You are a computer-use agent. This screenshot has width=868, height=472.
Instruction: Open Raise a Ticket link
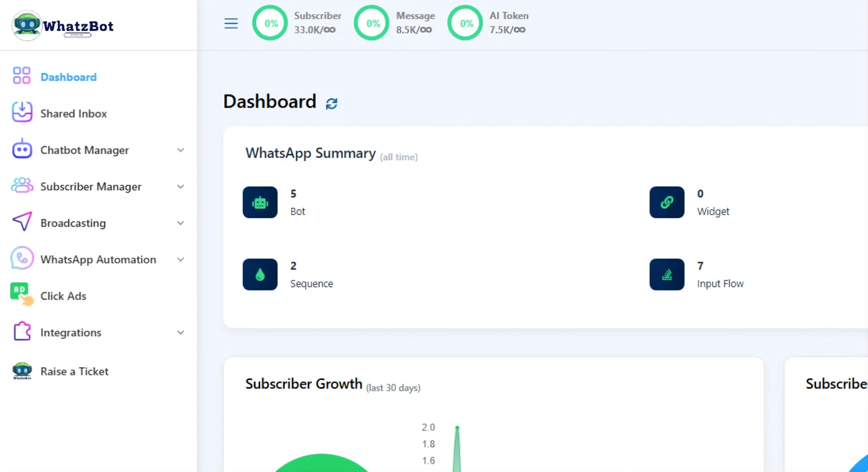(74, 371)
